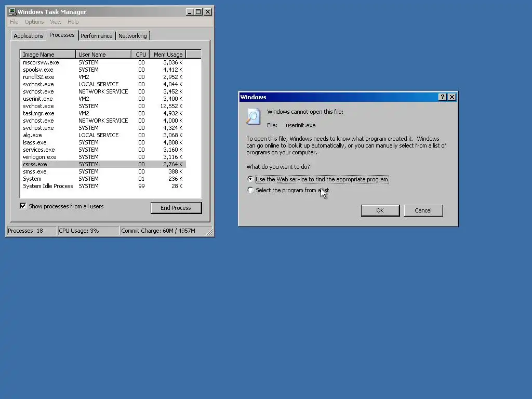Select the System Idle Process row

point(103,186)
